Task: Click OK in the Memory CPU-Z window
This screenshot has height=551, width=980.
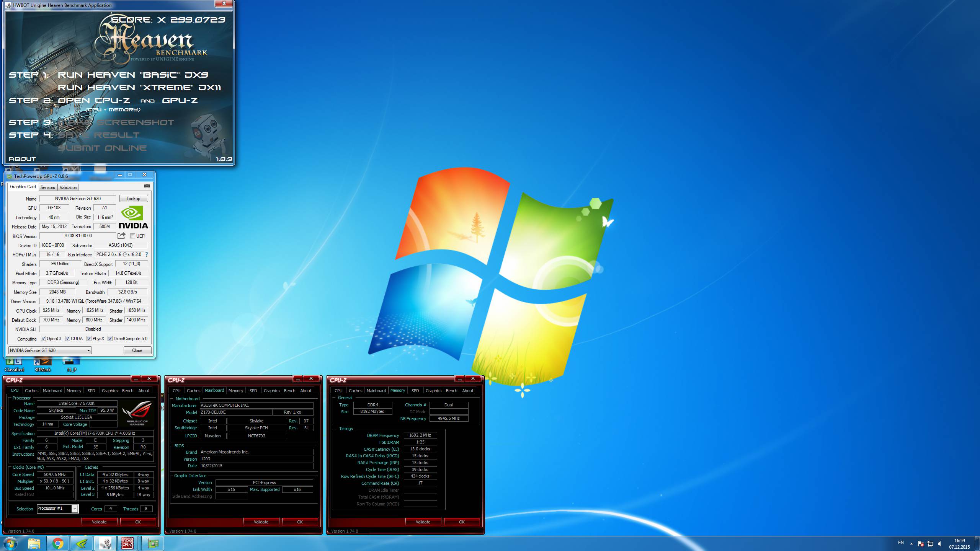Action: 462,522
